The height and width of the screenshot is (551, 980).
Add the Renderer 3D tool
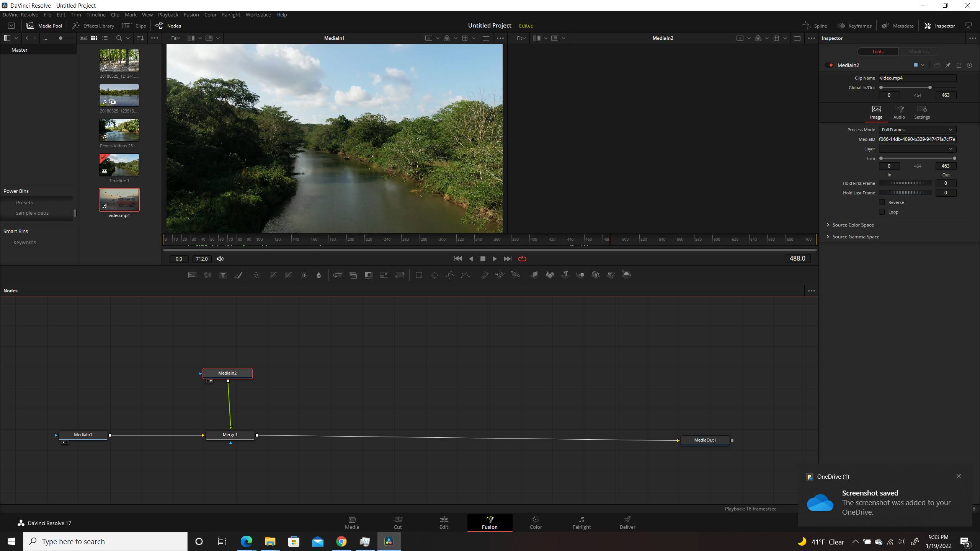[627, 275]
